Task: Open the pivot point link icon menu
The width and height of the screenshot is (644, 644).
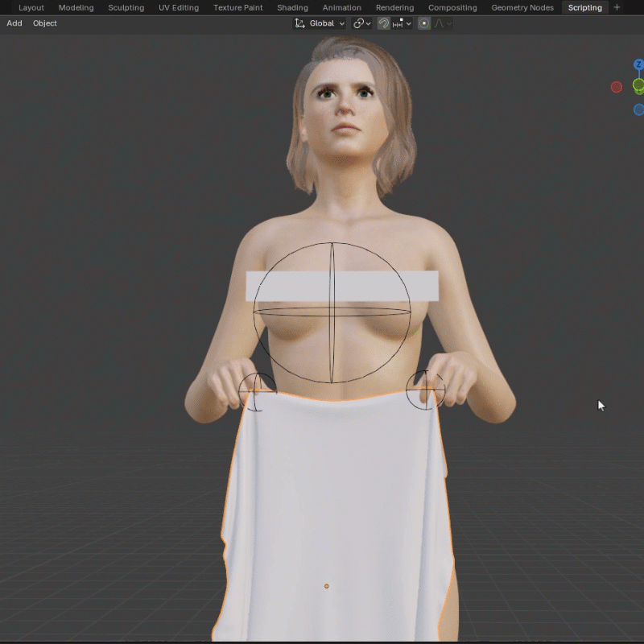Action: [361, 23]
